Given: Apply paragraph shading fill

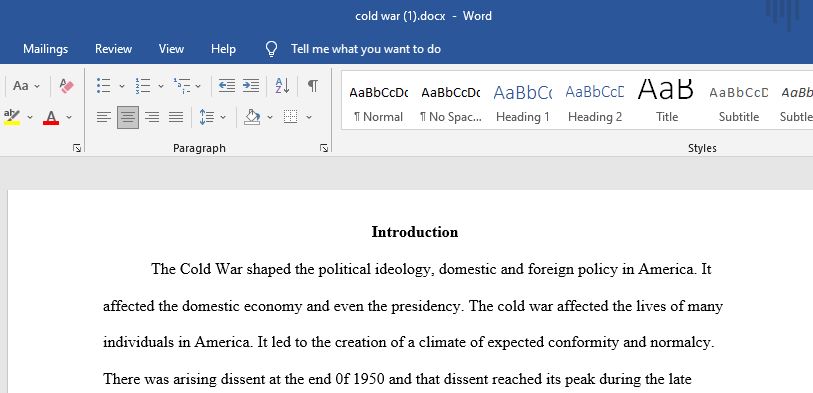Looking at the screenshot, I should [x=252, y=117].
